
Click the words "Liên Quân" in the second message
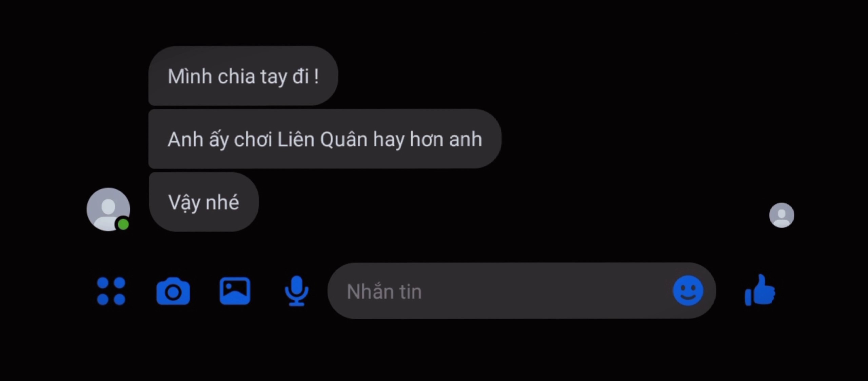(x=322, y=139)
